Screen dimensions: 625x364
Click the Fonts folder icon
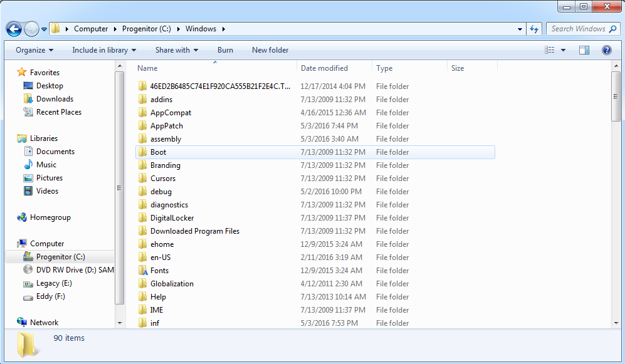point(143,271)
